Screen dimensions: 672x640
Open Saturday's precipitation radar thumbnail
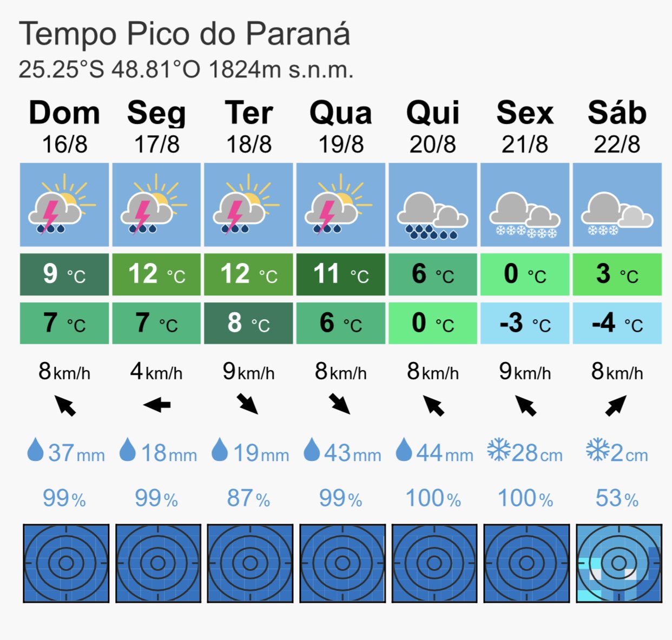(619, 563)
